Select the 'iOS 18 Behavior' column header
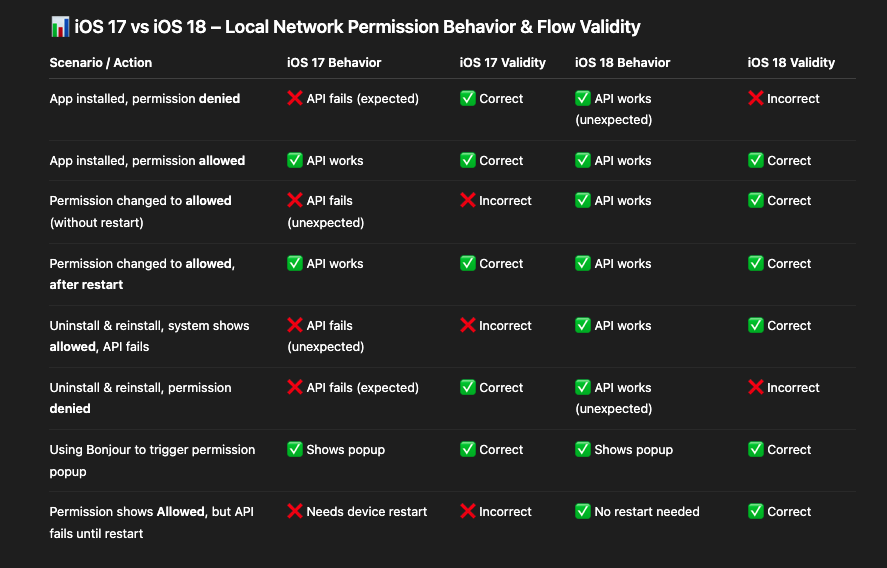Screen dimensions: 887x568 (x=622, y=62)
